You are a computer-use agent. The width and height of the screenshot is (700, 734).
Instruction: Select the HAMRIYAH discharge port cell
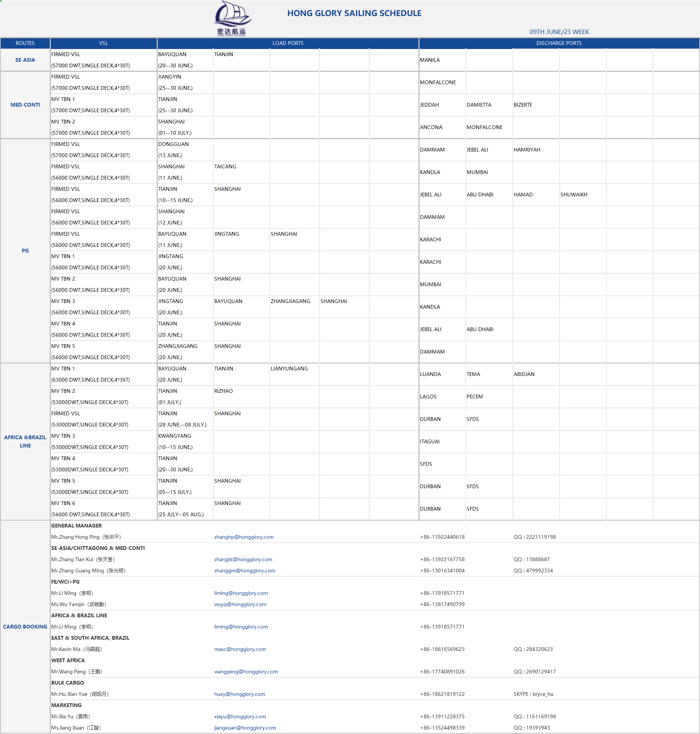coord(536,150)
